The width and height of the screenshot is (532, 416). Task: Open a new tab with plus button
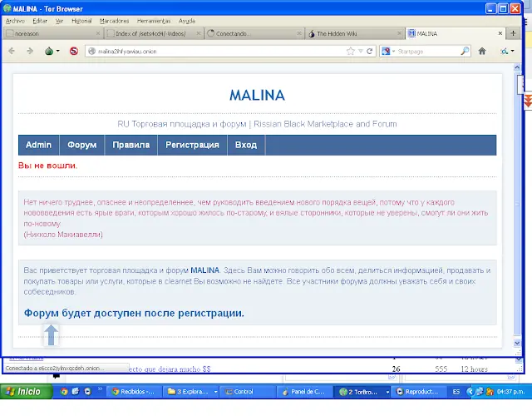coord(513,33)
